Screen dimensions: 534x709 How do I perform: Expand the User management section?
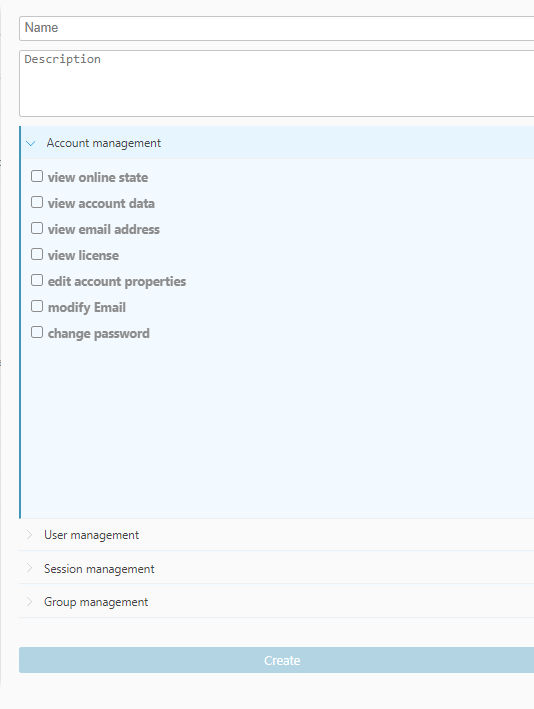point(277,534)
